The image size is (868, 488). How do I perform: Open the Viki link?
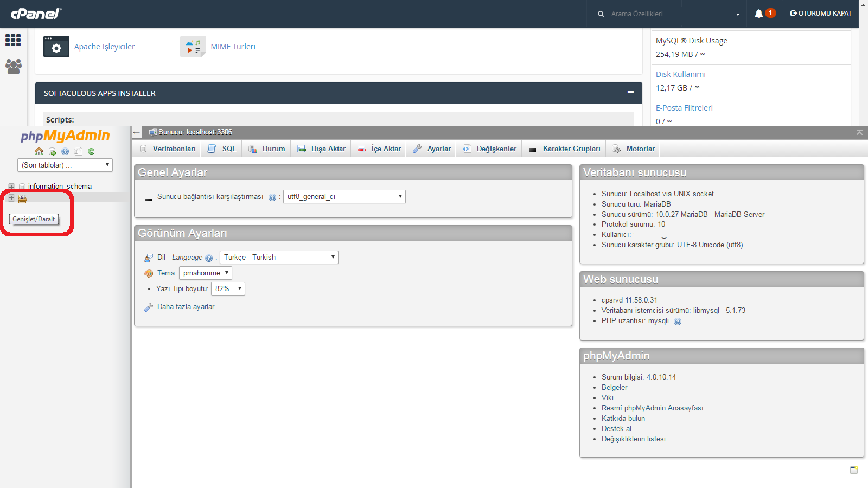point(608,398)
